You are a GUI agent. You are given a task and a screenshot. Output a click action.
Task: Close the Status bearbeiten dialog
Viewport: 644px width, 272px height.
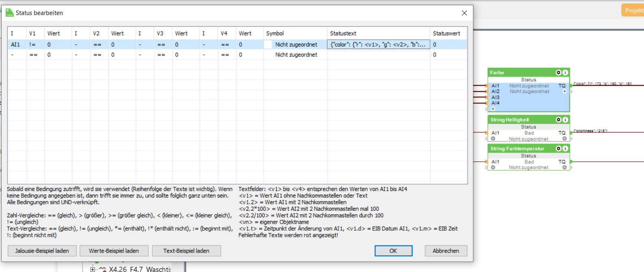tap(464, 13)
